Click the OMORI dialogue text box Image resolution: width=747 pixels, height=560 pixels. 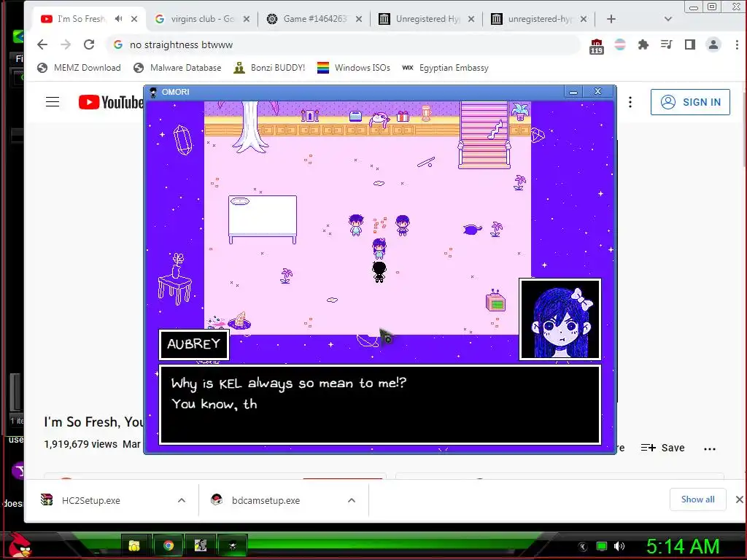pos(379,405)
